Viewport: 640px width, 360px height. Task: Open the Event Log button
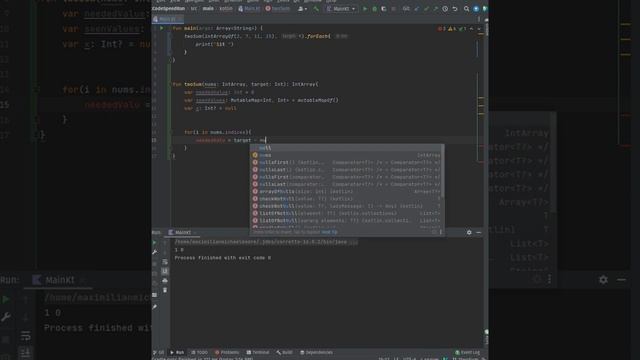click(x=468, y=352)
